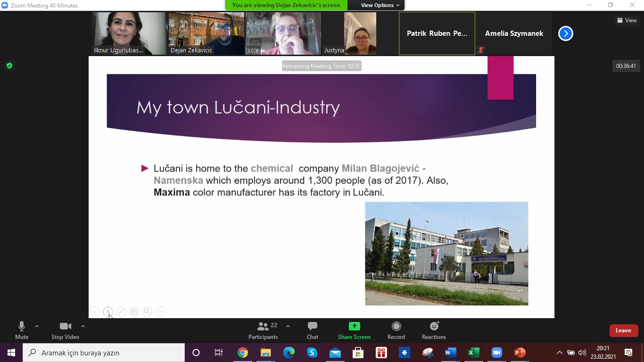
Task: Expand video options arrow beside Stop Video
Action: 83,326
